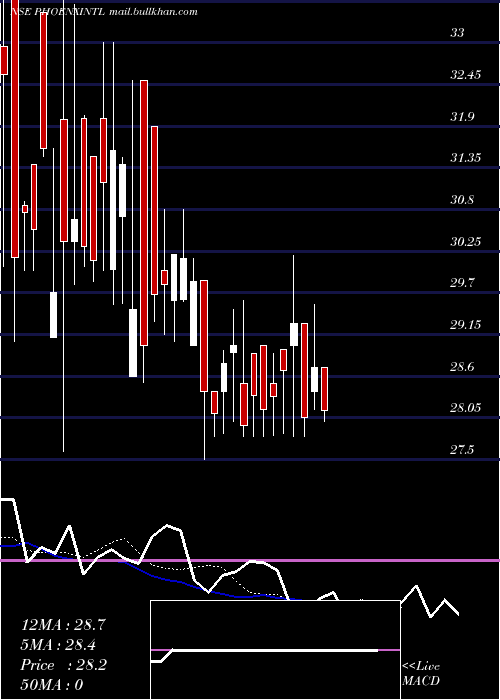Click the 30.8 price axis label
The width and height of the screenshot is (500, 700).
(462, 200)
